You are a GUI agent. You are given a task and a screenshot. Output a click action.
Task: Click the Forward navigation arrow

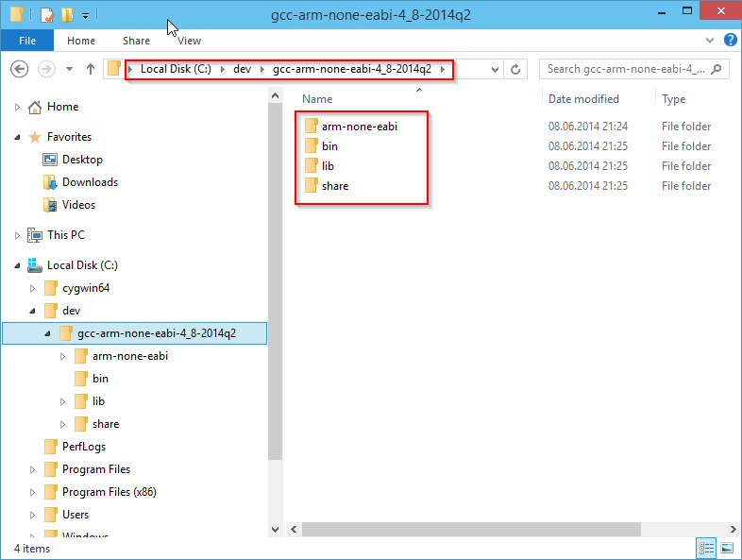[46, 69]
